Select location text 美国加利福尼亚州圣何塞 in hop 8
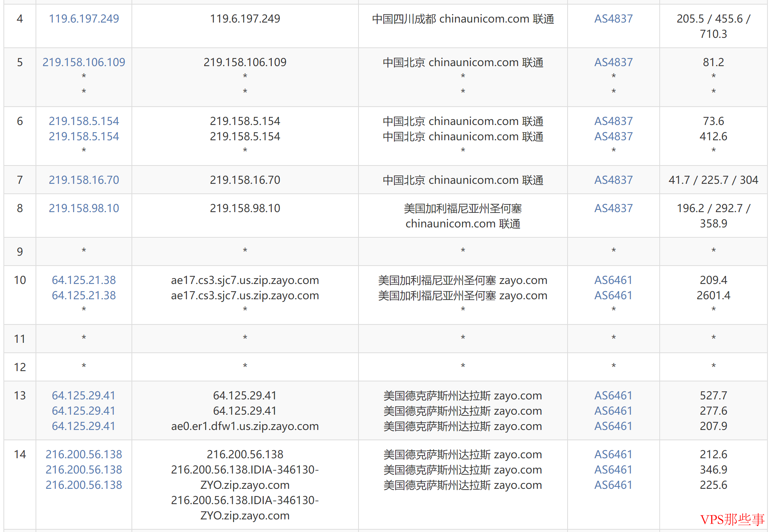 [x=463, y=208]
